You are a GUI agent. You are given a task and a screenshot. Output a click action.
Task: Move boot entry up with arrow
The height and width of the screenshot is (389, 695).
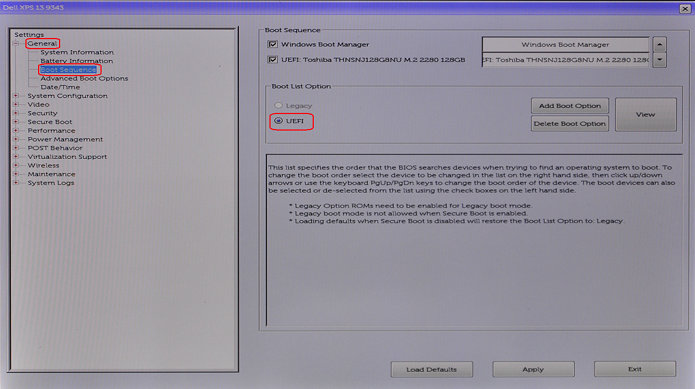point(660,44)
